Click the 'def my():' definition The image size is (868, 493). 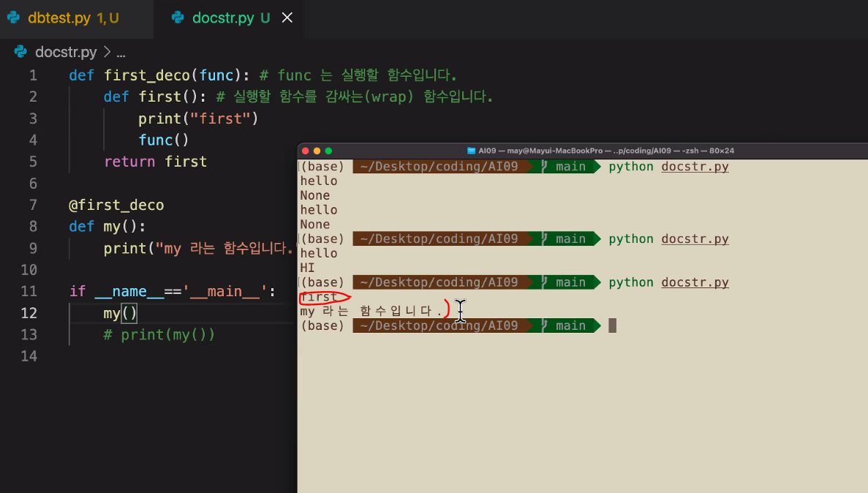(x=107, y=227)
